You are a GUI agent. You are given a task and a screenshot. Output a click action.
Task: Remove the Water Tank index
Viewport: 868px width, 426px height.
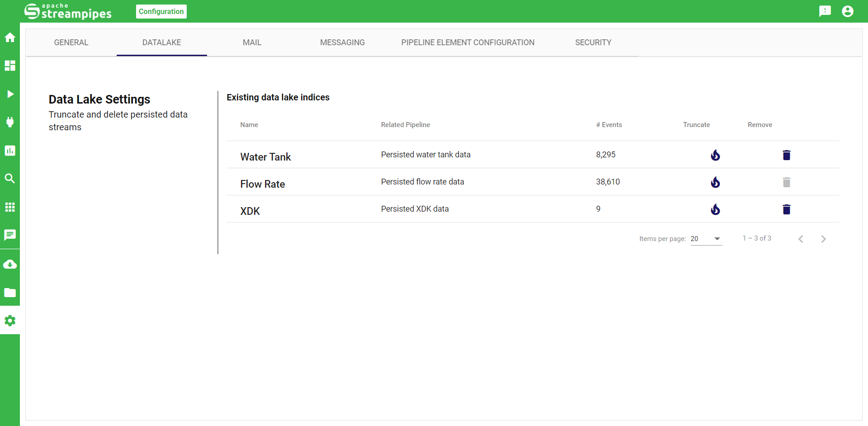[x=786, y=155]
